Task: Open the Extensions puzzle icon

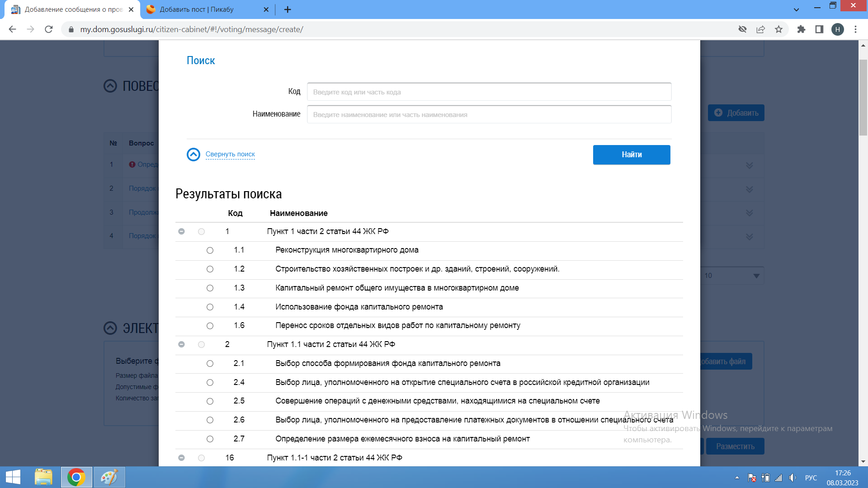Action: click(x=801, y=29)
